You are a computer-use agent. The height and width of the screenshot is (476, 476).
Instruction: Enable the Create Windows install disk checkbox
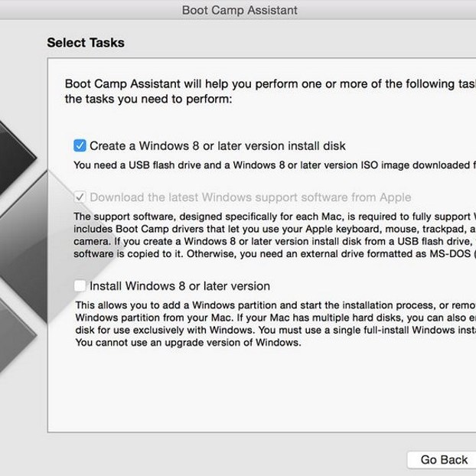(x=80, y=145)
